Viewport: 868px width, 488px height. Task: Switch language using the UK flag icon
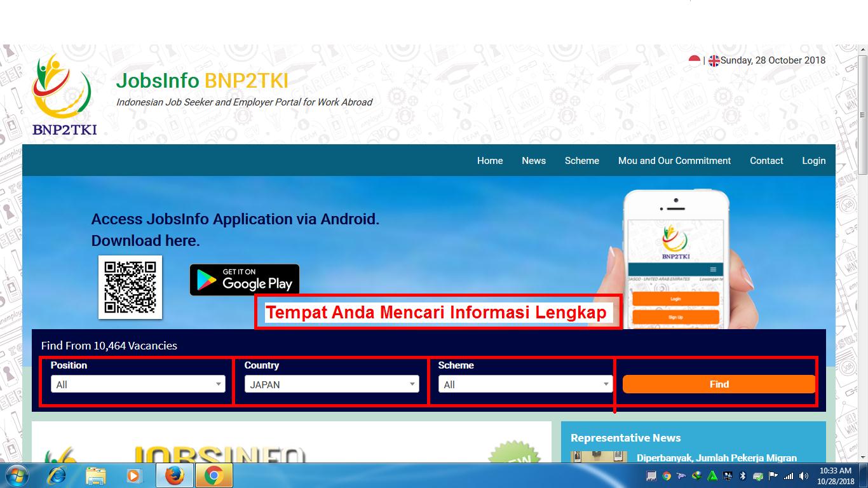click(x=714, y=60)
